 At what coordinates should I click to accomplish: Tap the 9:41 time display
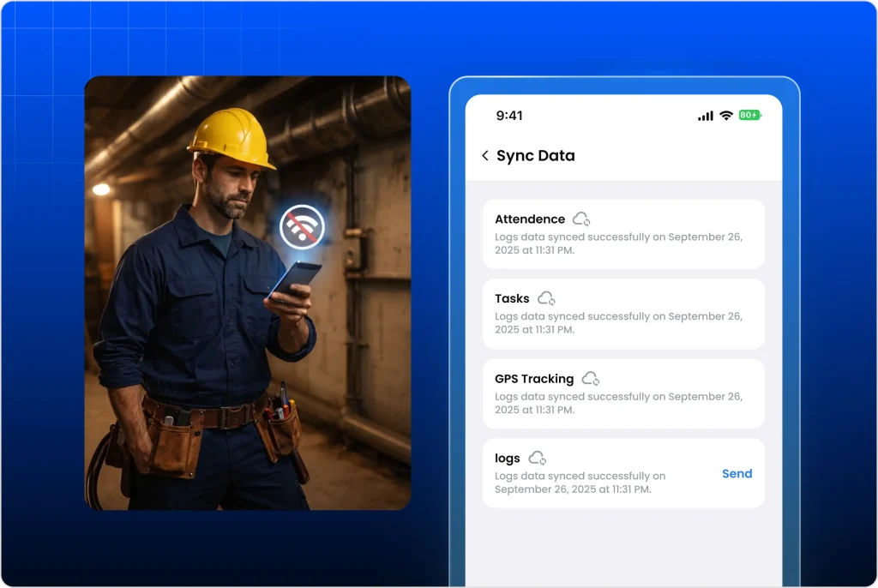[x=511, y=115]
